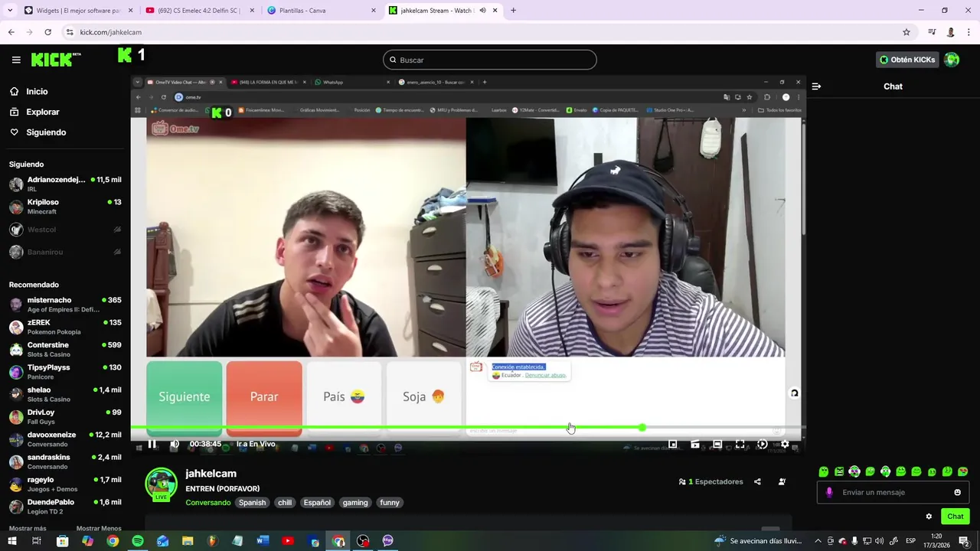The image size is (980, 551).
Task: Click jahkelcam channel avatar
Action: pos(161,484)
